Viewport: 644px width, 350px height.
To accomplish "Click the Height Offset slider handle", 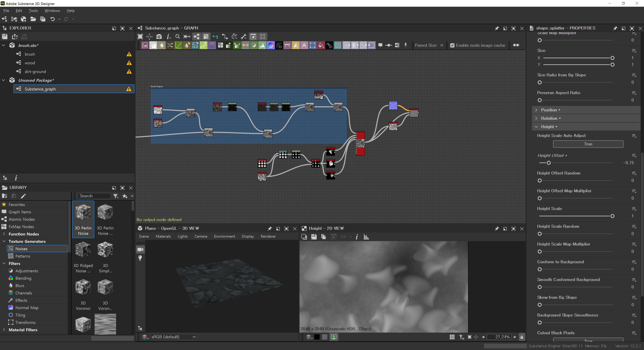I will (549, 163).
